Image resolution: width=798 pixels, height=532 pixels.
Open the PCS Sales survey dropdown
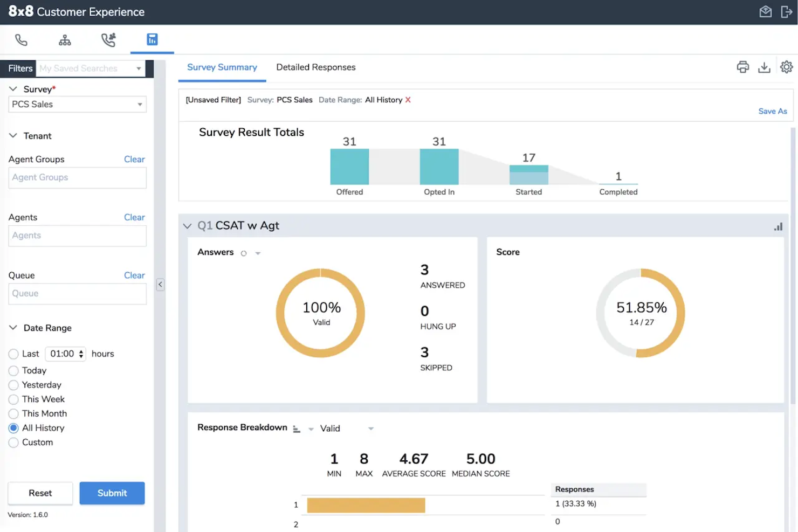click(x=77, y=105)
